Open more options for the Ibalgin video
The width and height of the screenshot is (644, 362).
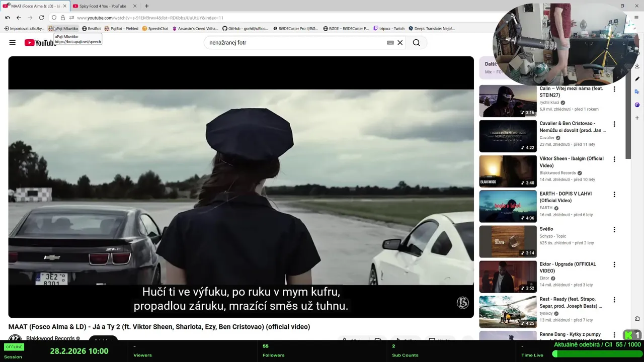pos(614,159)
